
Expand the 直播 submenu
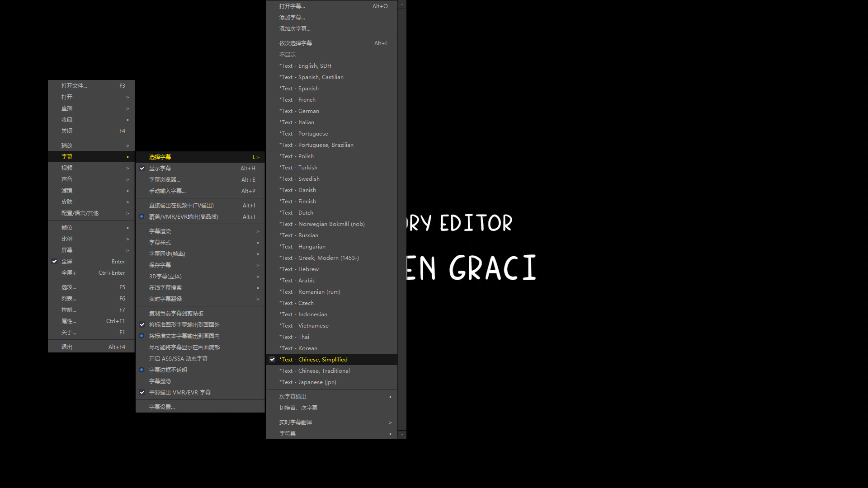coord(91,108)
